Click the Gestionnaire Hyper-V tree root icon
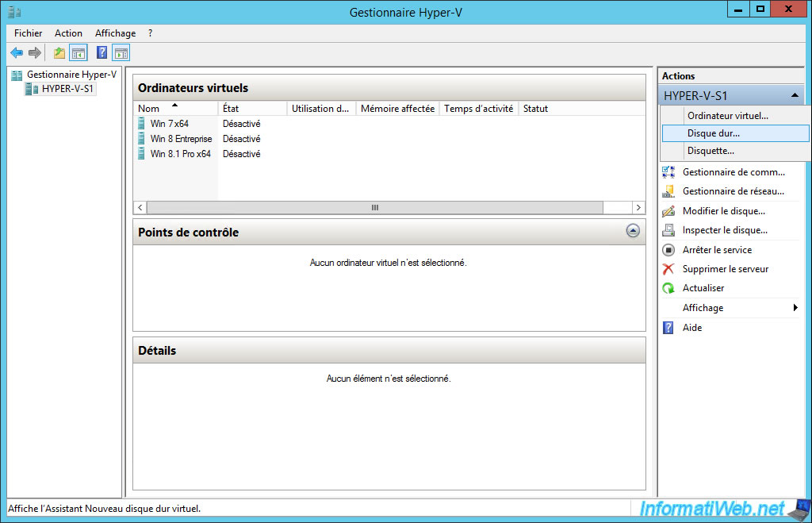This screenshot has height=523, width=812. [17, 75]
